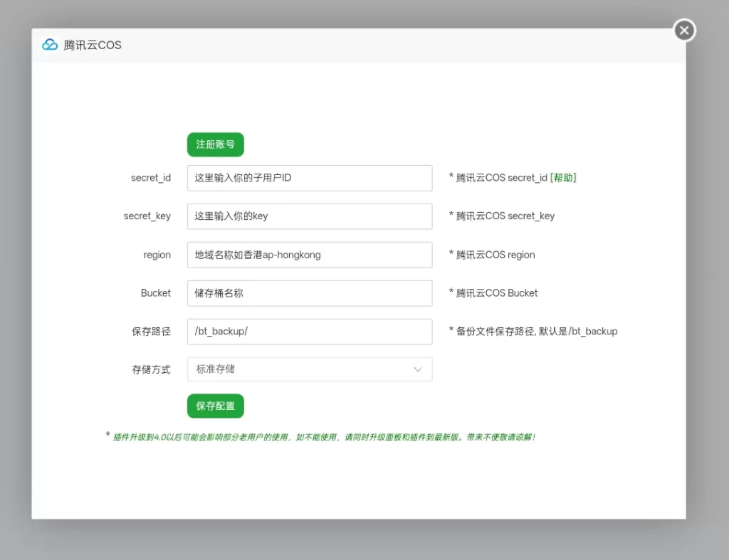Click the plugin upgrade notice text

pyautogui.click(x=320, y=436)
